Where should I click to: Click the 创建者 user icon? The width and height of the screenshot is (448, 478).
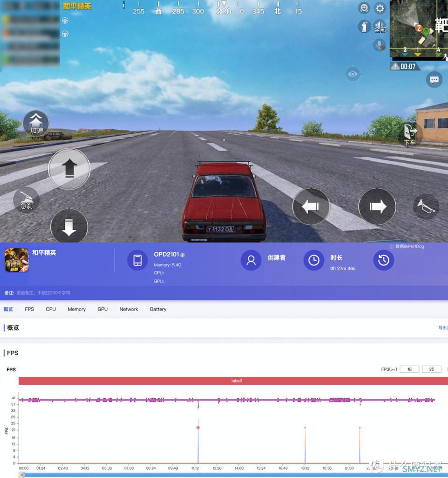(251, 260)
